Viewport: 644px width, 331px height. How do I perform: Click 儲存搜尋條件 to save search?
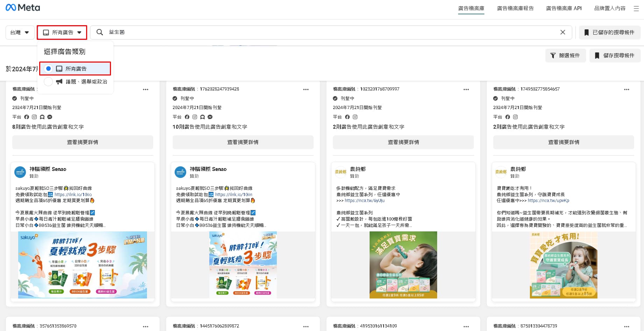pos(615,56)
